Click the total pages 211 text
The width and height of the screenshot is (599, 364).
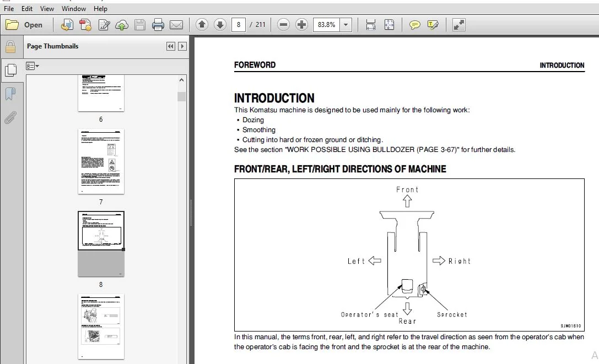[x=261, y=25]
